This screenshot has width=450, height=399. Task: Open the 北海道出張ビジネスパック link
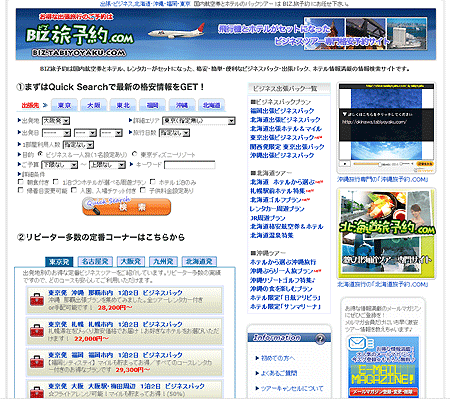[285, 120]
